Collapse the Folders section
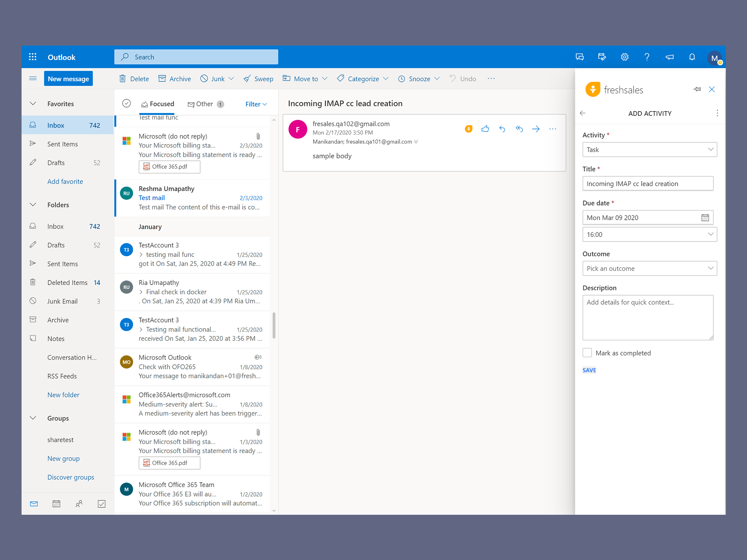 (33, 205)
